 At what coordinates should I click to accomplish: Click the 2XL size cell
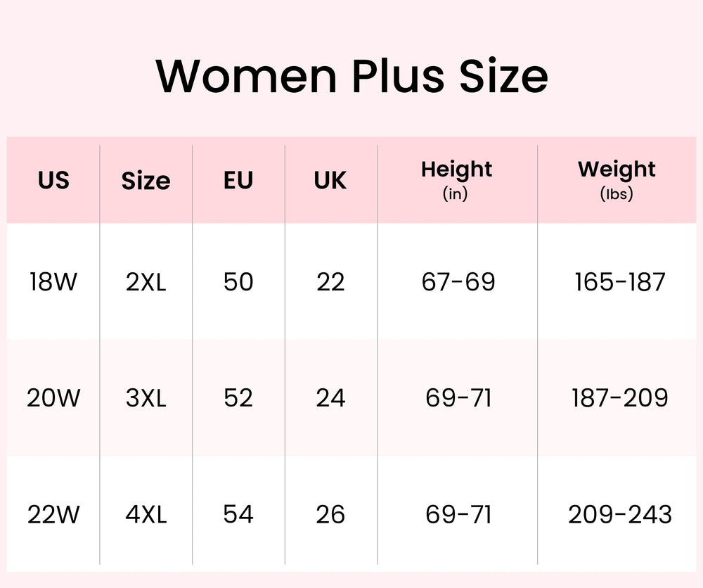146,282
